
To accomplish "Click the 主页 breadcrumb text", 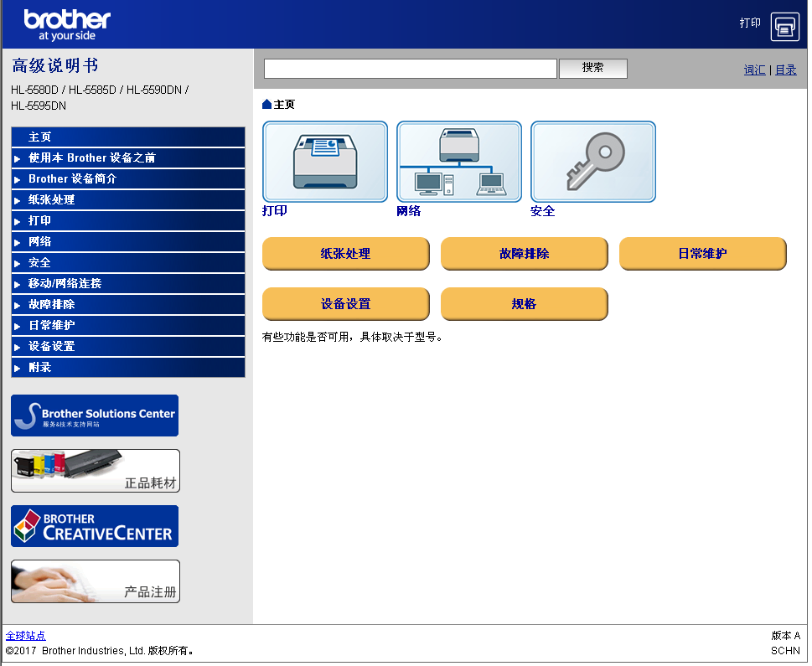I will (x=284, y=105).
